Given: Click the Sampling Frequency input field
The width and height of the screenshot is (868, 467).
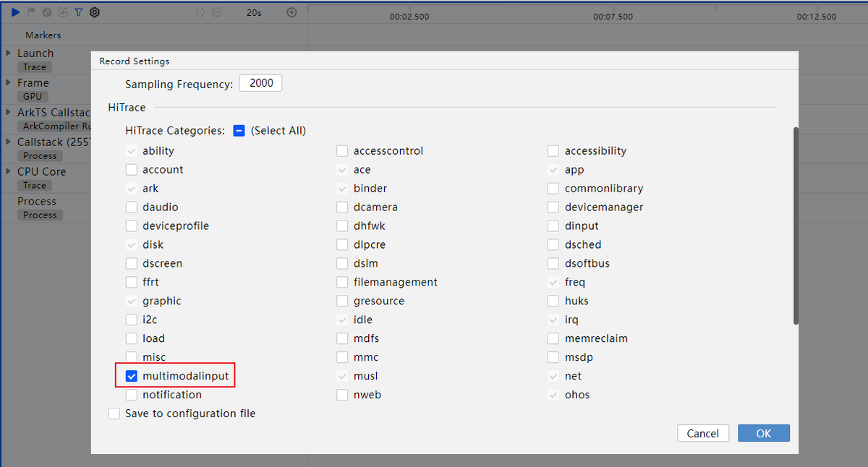Looking at the screenshot, I should pos(260,83).
